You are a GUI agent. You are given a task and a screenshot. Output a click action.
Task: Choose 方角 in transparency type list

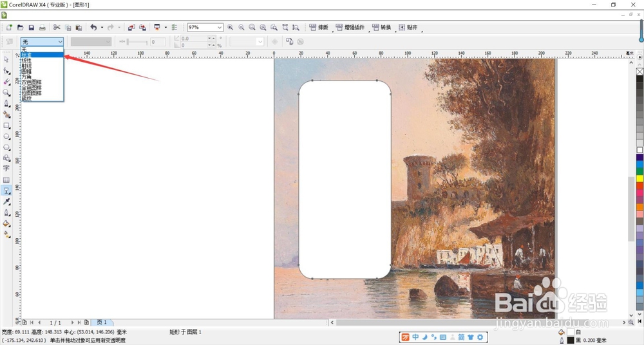click(x=43, y=77)
